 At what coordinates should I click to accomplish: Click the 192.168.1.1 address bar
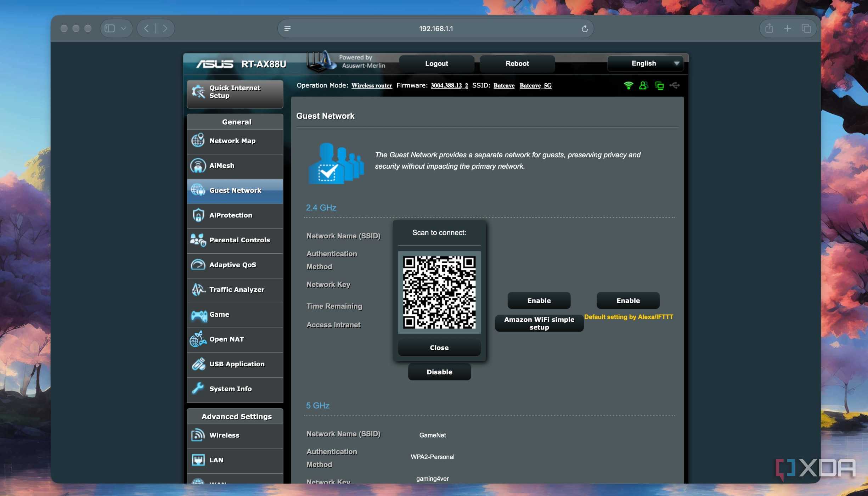(x=435, y=28)
